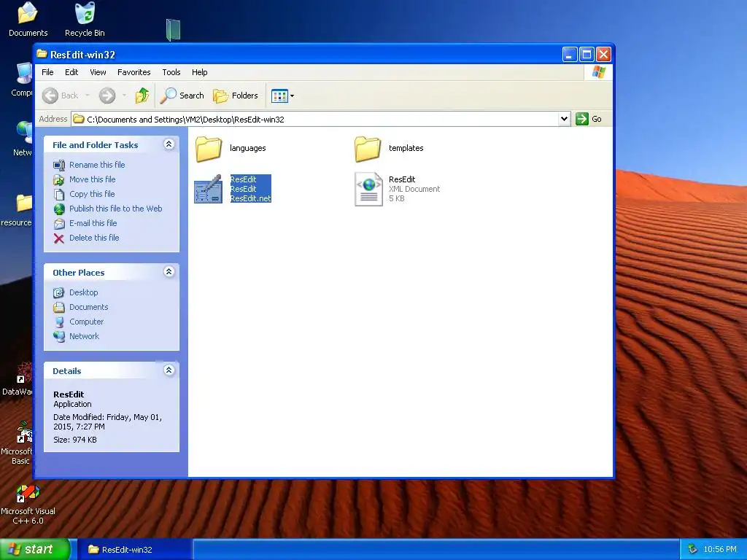Collapse the Details panel
The image size is (747, 560).
click(169, 370)
